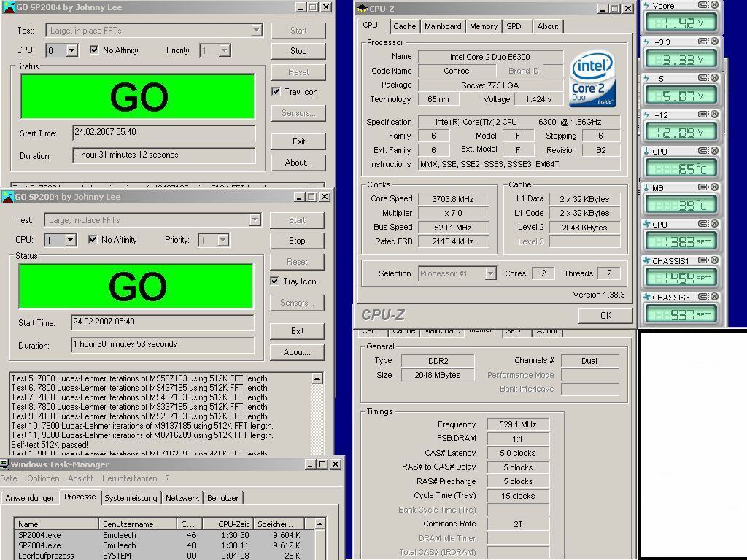Viewport: 747px width, 560px height.
Task: Click Sensors... in the CPU 0 SP2004 window
Action: click(298, 113)
